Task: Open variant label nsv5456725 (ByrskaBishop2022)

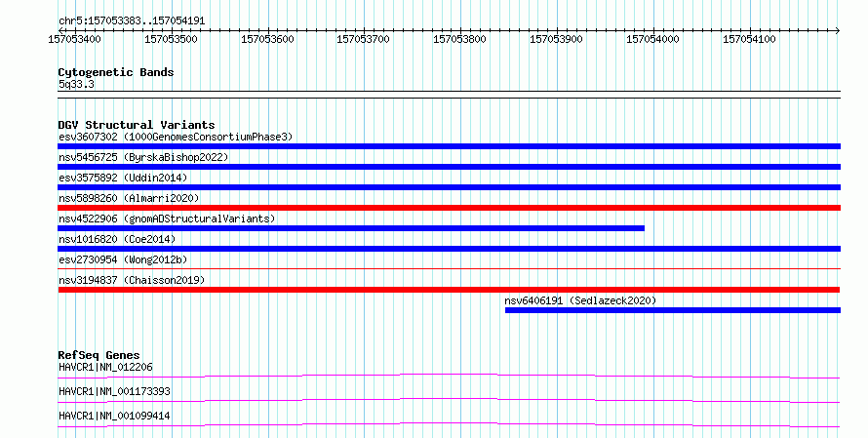Action: (143, 157)
